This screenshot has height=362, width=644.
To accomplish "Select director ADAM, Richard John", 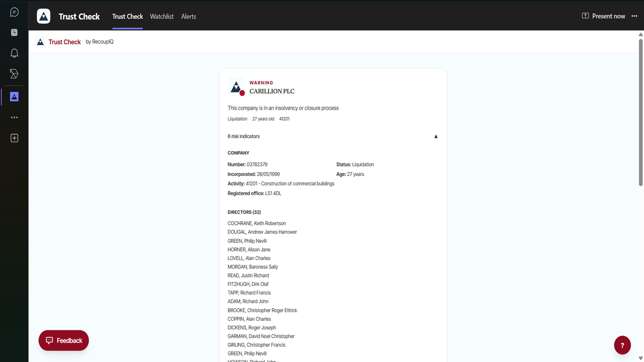I will click(248, 302).
